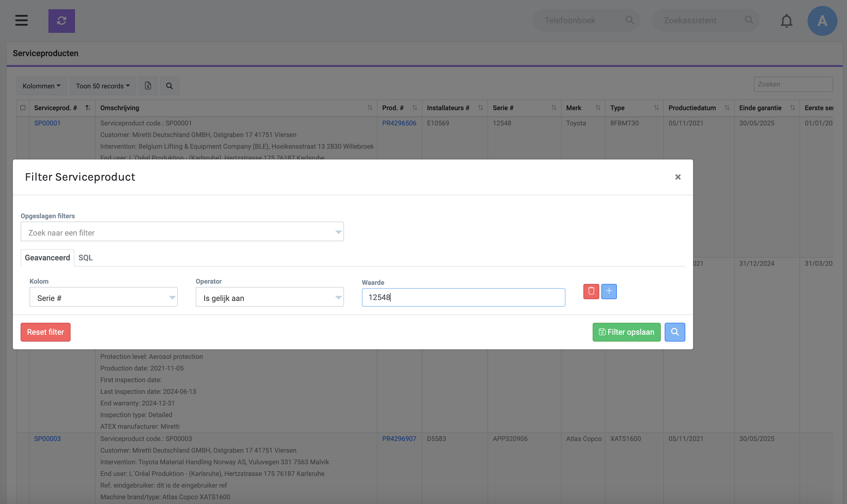Image resolution: width=847 pixels, height=504 pixels.
Task: Sort by Productiedatum column arrows
Action: [727, 108]
